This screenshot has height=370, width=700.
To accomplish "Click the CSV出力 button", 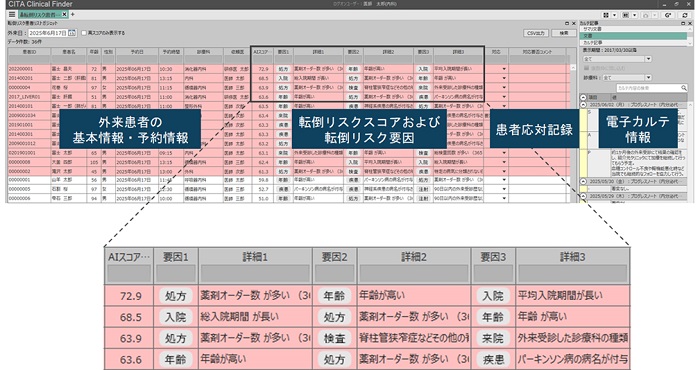I will (536, 33).
